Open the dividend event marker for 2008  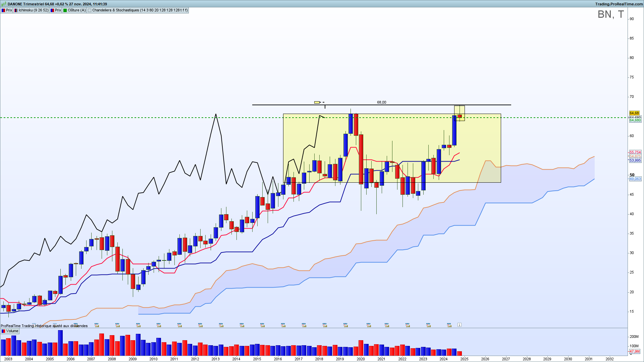(x=117, y=325)
